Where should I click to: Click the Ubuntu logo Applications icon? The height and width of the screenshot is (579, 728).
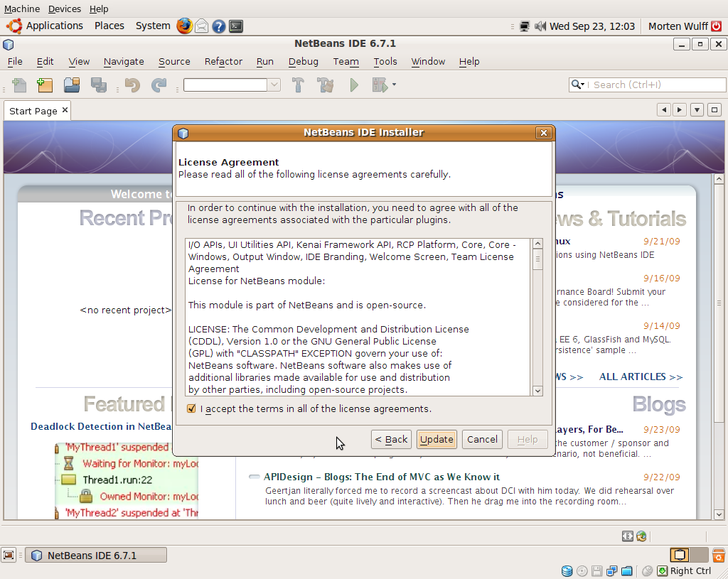tap(14, 26)
